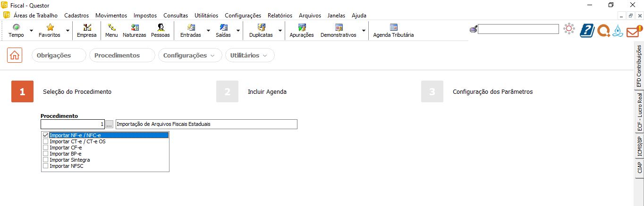Viewport: 644px width, 206px height.
Task: Enable Importar CF-e checkbox
Action: point(45,148)
